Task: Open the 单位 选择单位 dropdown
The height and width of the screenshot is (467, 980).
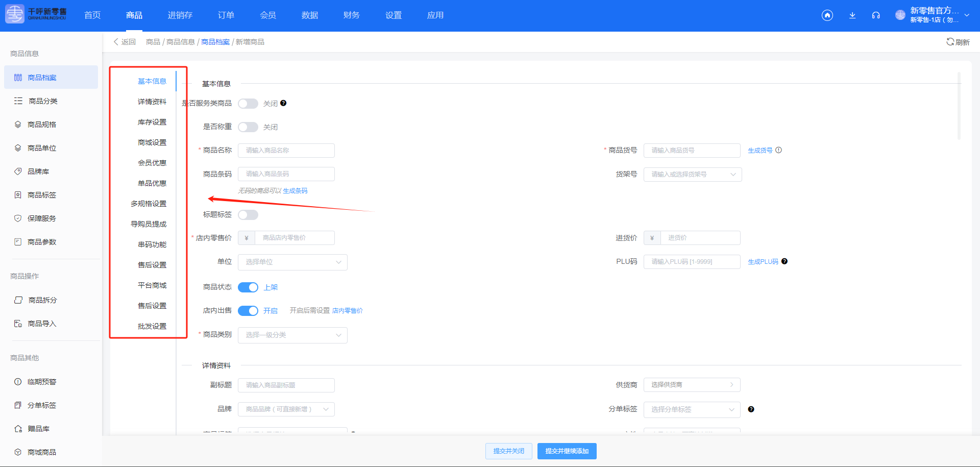Action: click(292, 262)
